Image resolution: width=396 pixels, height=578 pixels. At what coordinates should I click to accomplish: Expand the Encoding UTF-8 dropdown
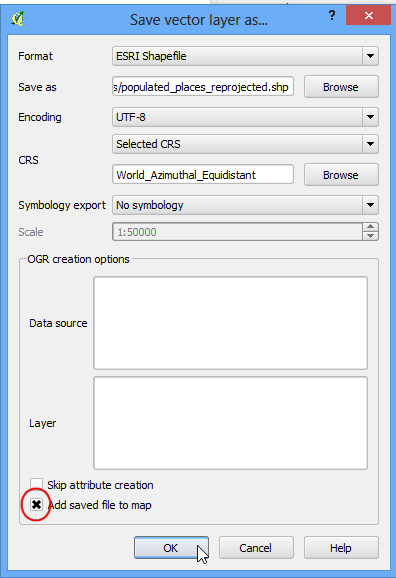pyautogui.click(x=370, y=117)
